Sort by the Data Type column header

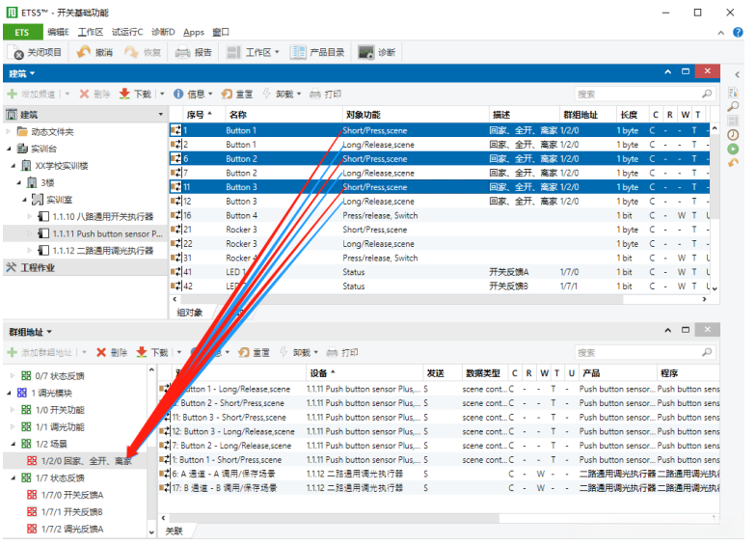(x=483, y=373)
